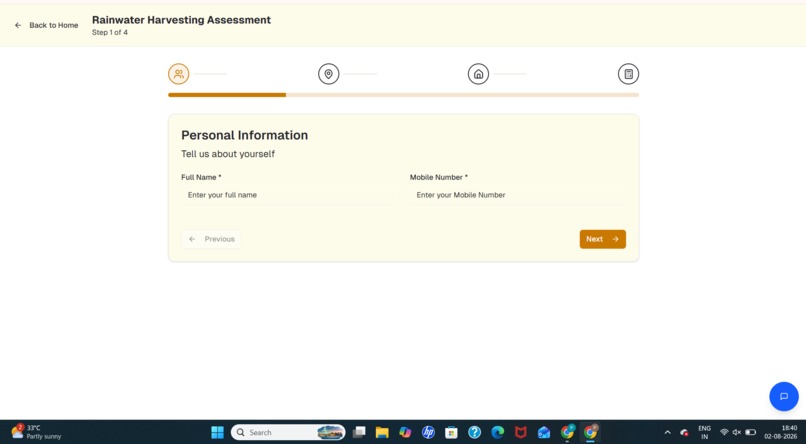806x444 pixels.
Task: Open the Windows Start menu
Action: (x=217, y=432)
